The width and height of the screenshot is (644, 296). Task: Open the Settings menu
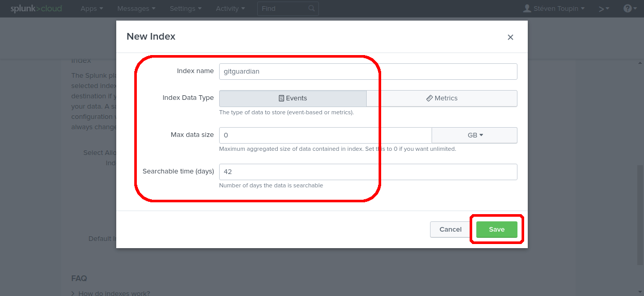[185, 9]
